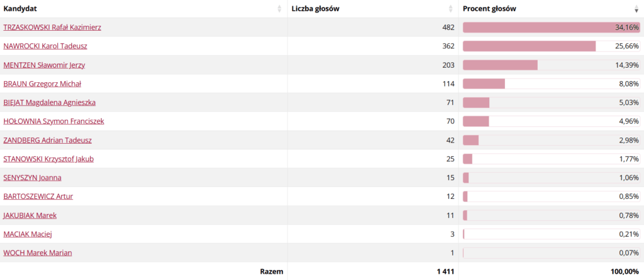Open TRZASKOWSKI Rafał Kazimierz candidate link
This screenshot has height=280, width=644.
[52, 28]
